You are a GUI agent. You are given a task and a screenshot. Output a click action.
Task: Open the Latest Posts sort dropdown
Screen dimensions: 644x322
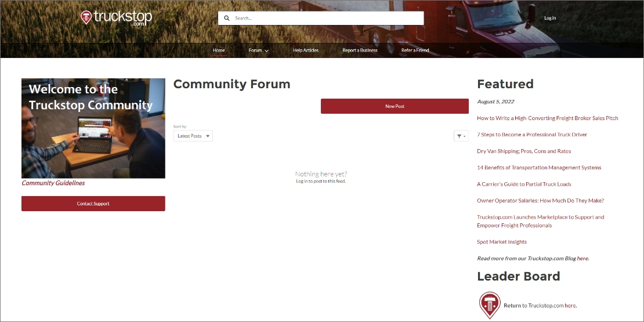193,136
